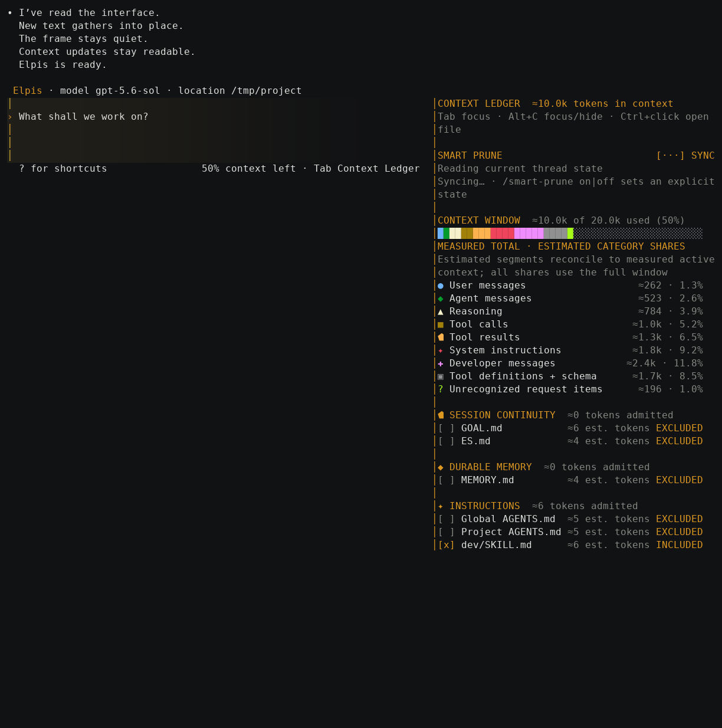Screen dimensions: 722x728
Task: Click 'Tab Context Ledger' in the footer
Action: (367, 169)
